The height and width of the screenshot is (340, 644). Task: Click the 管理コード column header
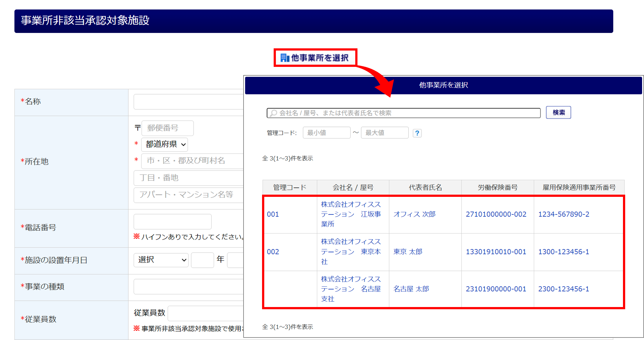(289, 187)
